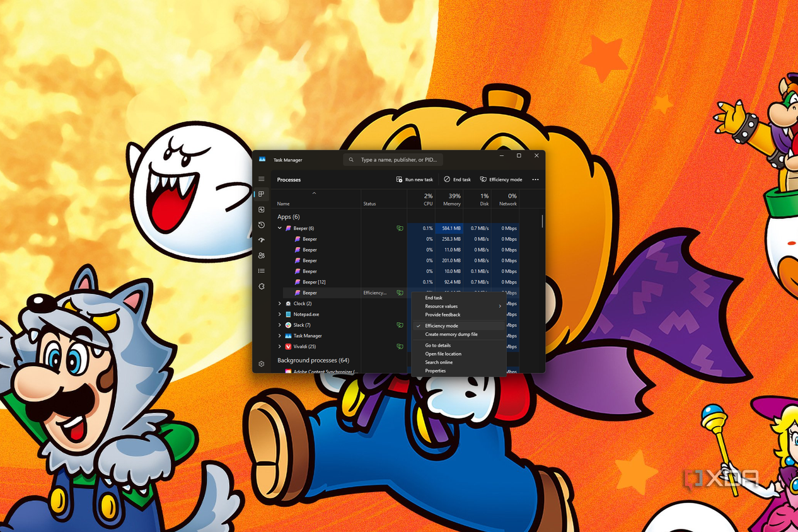Open the Details page in sidebar
The width and height of the screenshot is (798, 532).
pos(262,271)
